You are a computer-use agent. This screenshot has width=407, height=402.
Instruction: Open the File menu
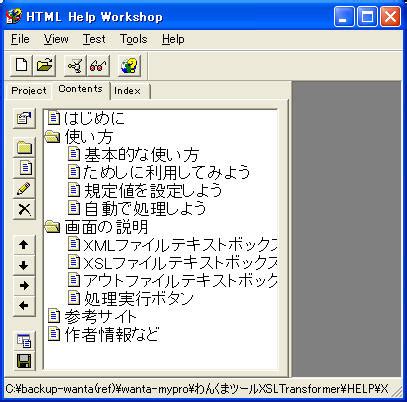click(x=20, y=39)
